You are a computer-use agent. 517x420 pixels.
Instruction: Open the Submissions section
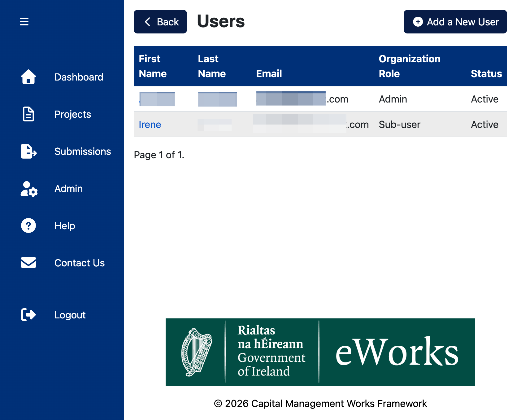click(x=83, y=151)
